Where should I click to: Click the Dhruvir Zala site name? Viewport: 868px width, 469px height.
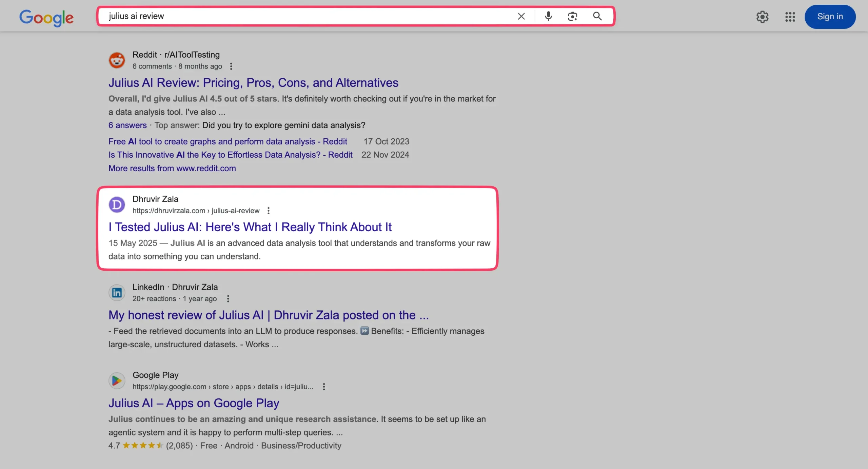coord(155,199)
